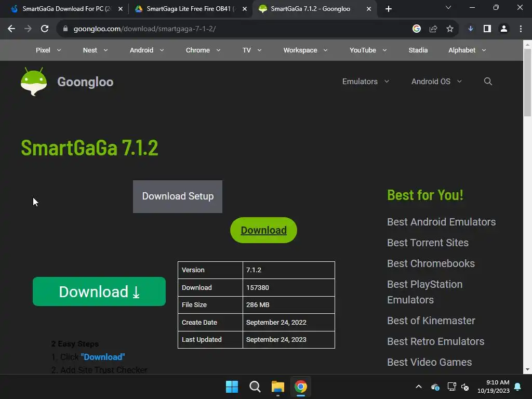Open Best Chromebooks link
532x399 pixels.
[x=431, y=263]
